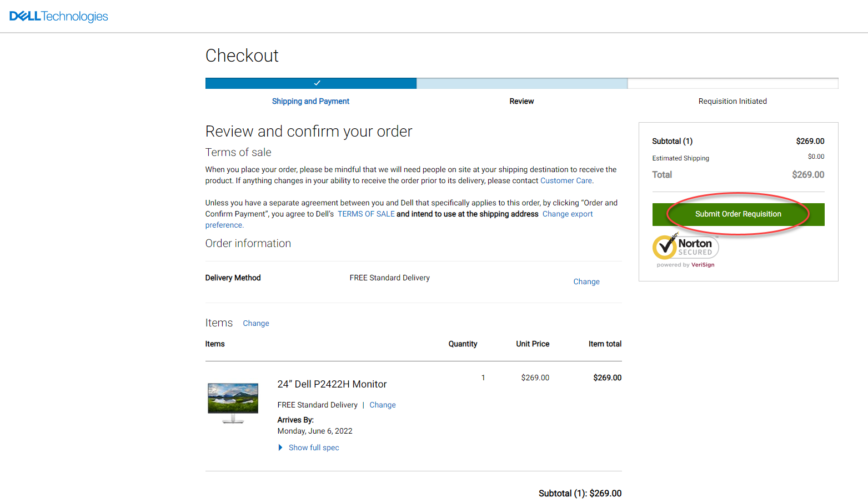Click the Unit Price column header
The image size is (868, 503).
[x=533, y=344]
